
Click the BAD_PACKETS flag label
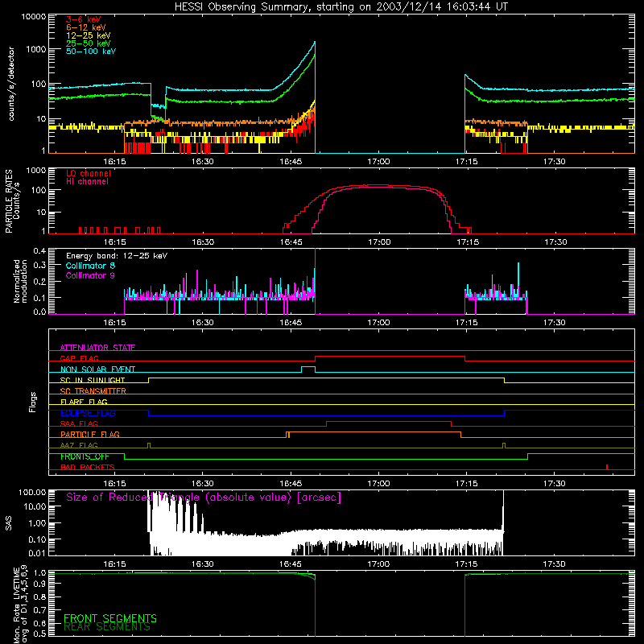pos(88,467)
